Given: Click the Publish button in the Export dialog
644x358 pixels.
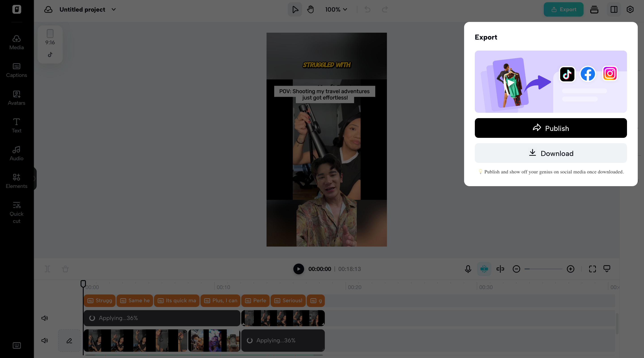Looking at the screenshot, I should point(550,128).
